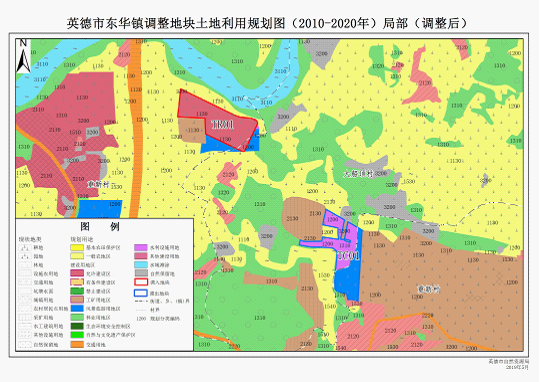The width and height of the screenshot is (540, 382).
Task: Click the brown 工矿用地区 legend swatch
Action: tap(77, 300)
